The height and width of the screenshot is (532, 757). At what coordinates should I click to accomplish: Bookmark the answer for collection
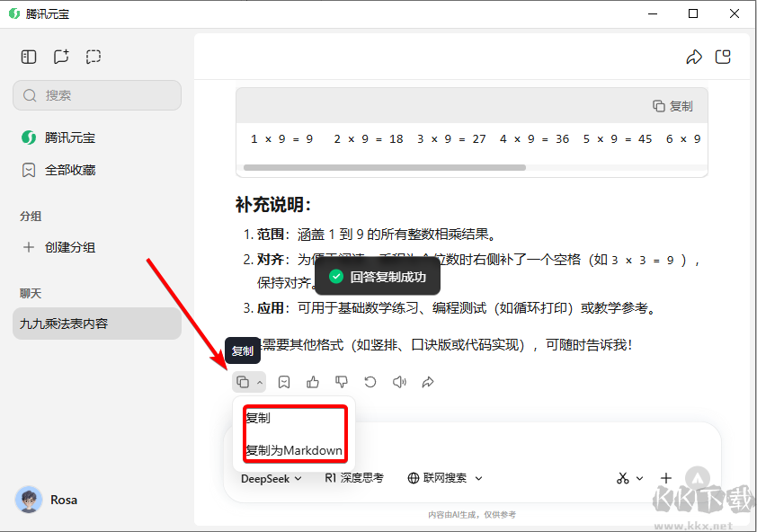tap(283, 382)
